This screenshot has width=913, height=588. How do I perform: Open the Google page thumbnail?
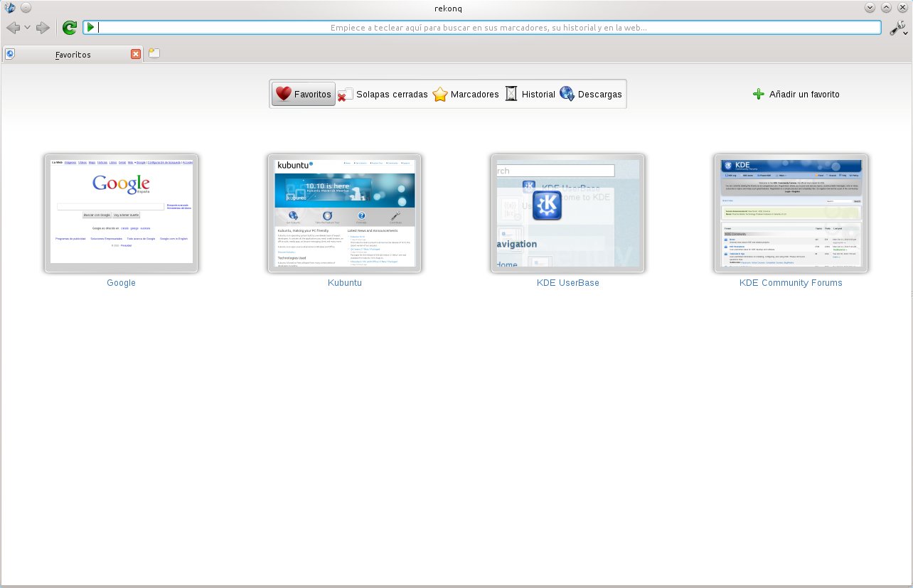click(122, 213)
